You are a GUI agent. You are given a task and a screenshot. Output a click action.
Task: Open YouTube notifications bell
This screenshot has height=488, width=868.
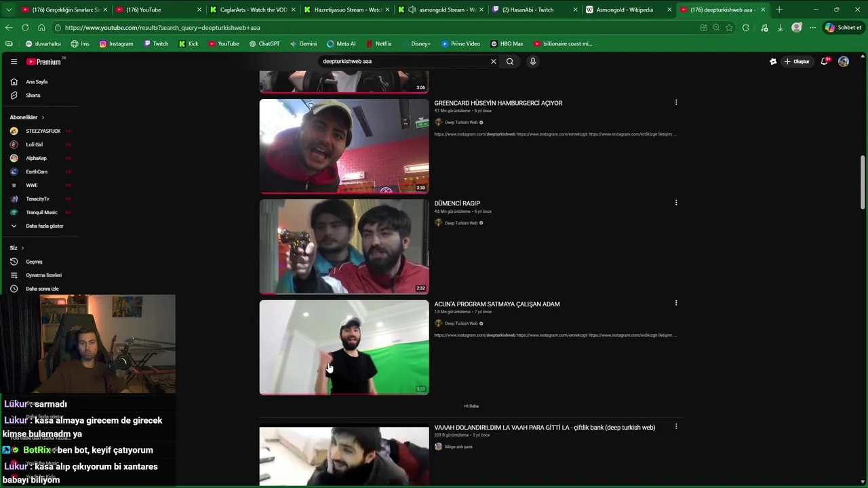825,62
